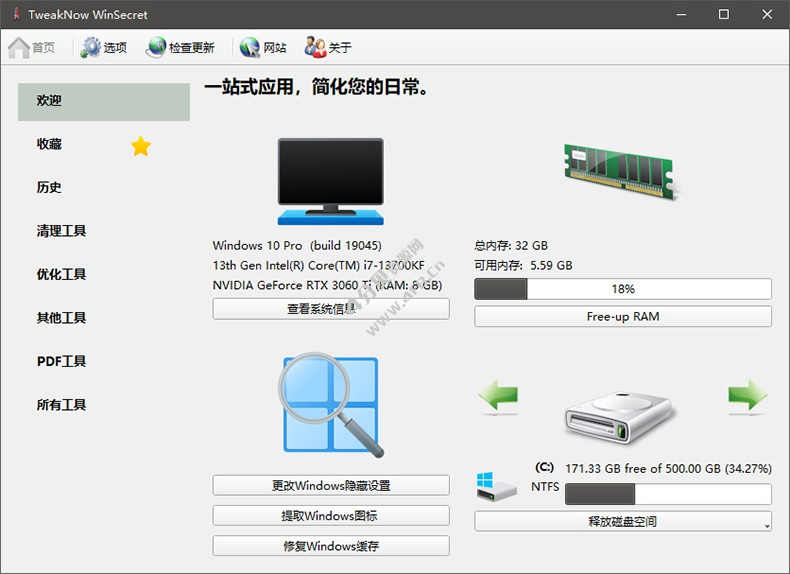The width and height of the screenshot is (790, 574).
Task: Click the 18% memory usage bar
Action: click(x=622, y=289)
